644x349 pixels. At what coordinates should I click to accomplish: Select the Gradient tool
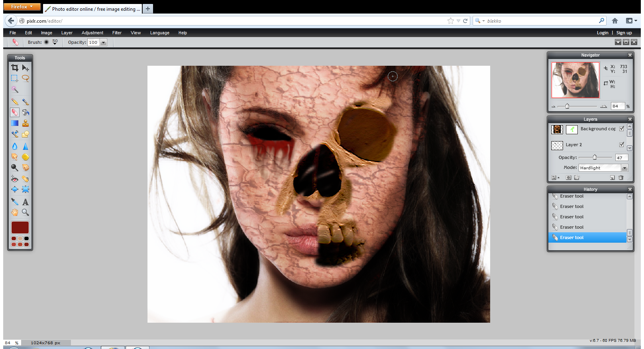(15, 123)
